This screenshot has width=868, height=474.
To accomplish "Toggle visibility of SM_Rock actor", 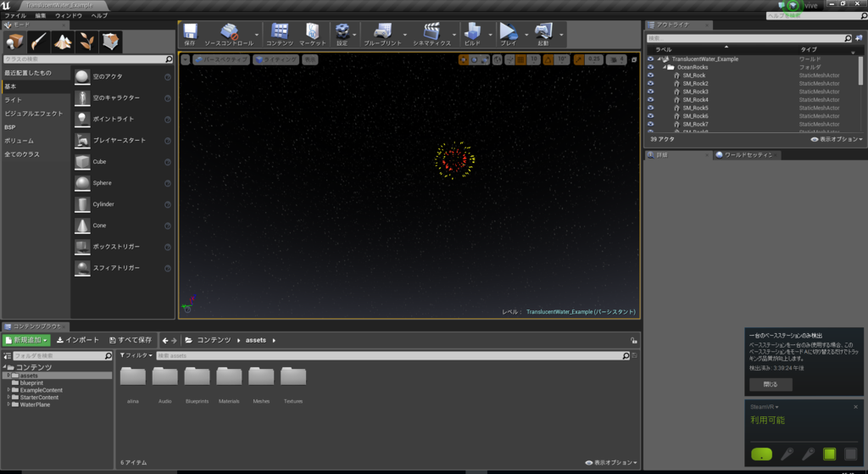I will pyautogui.click(x=650, y=75).
